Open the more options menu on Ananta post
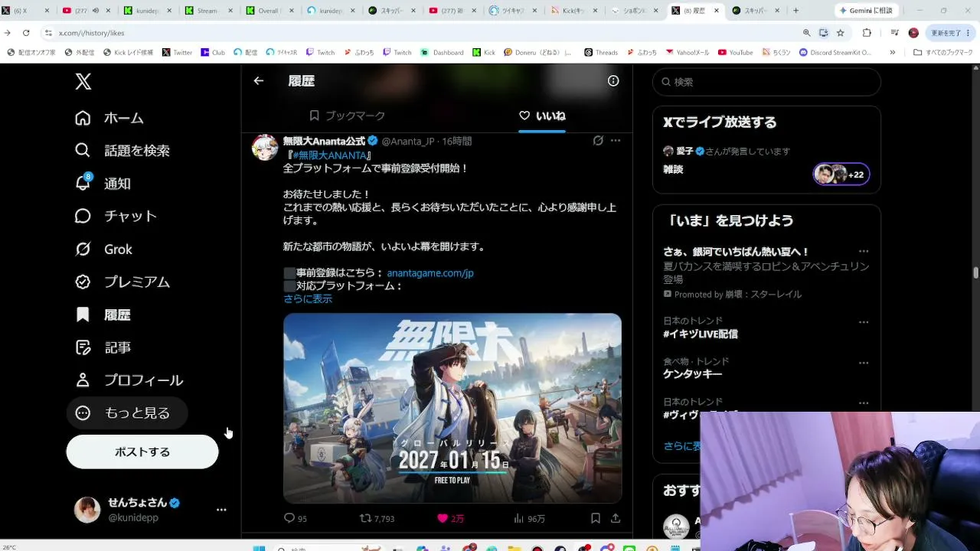This screenshot has width=980, height=551. click(x=616, y=141)
